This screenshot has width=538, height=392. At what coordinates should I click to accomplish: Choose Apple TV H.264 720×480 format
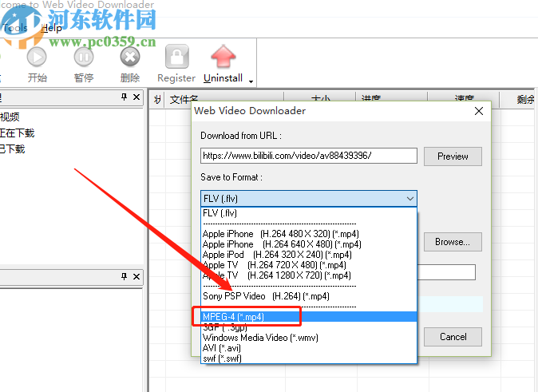(x=309, y=265)
